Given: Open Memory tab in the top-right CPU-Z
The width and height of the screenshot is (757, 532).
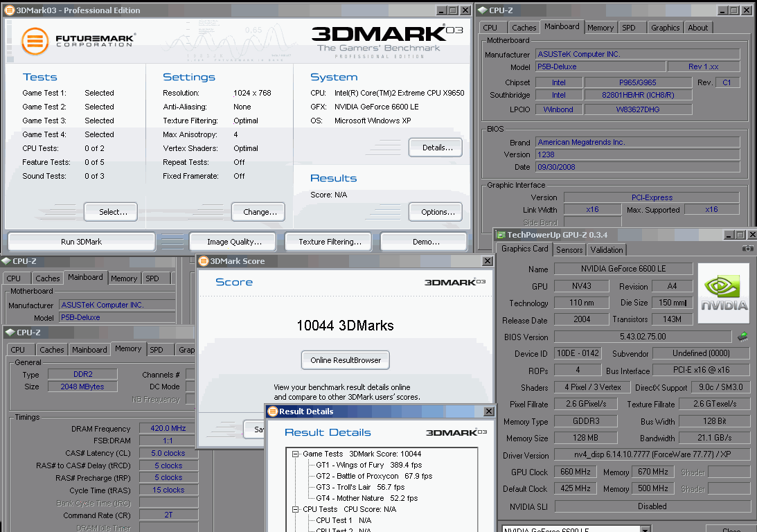Looking at the screenshot, I should (600, 28).
